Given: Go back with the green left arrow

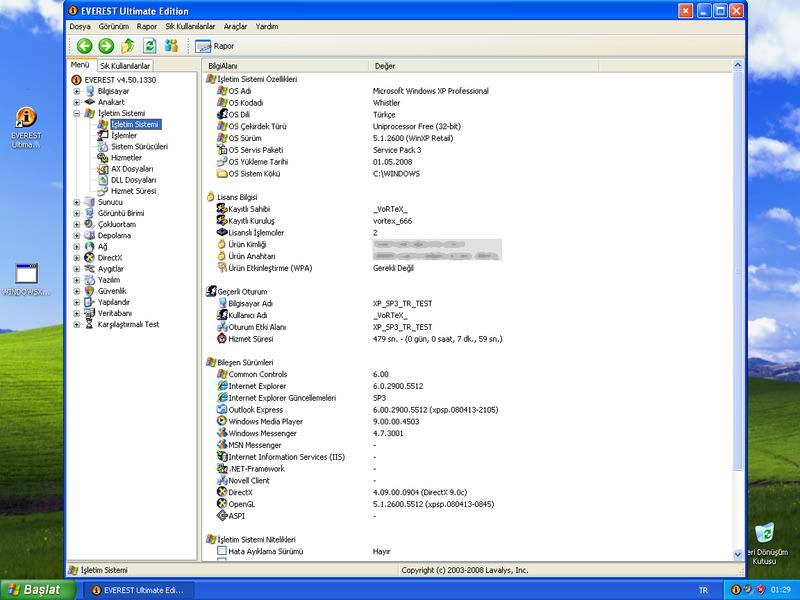Looking at the screenshot, I should pos(84,46).
